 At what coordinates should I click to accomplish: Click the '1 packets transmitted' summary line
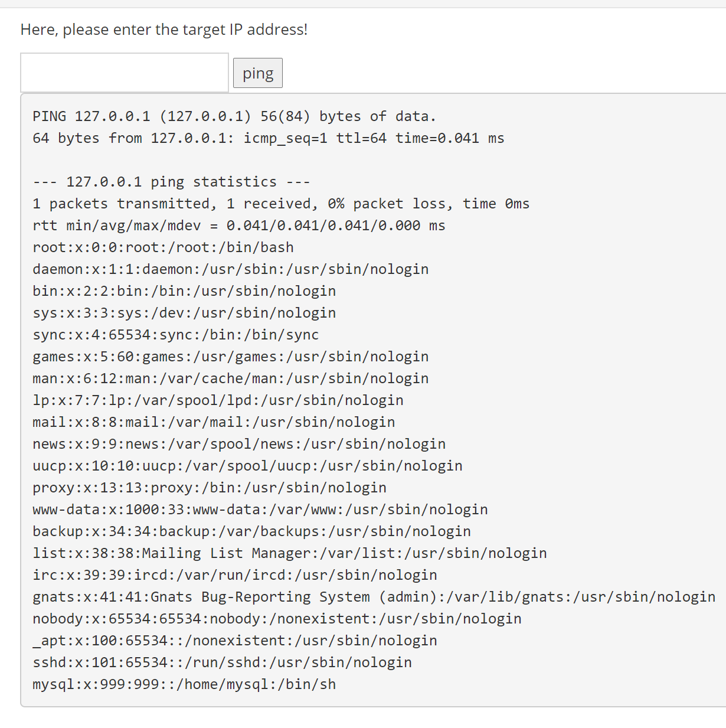click(281, 204)
